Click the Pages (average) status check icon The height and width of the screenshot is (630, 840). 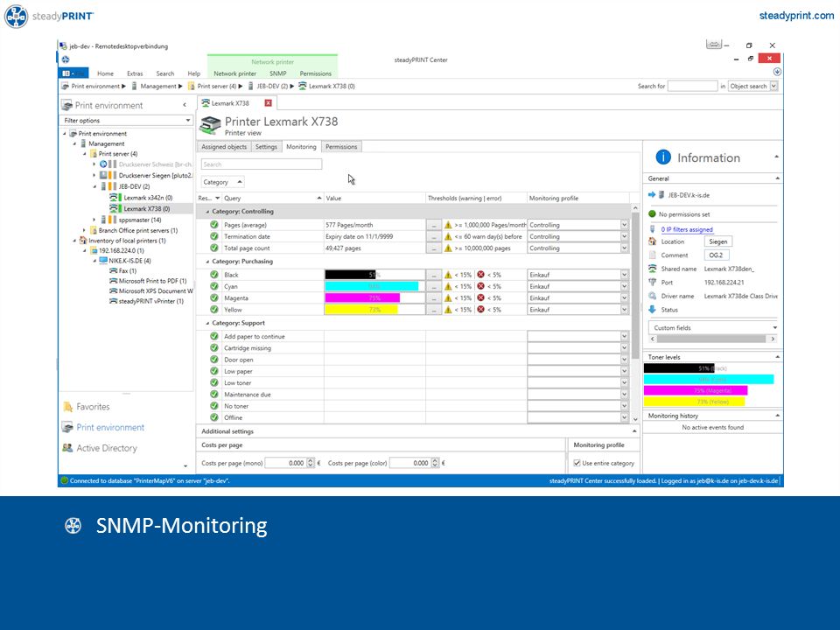coord(214,225)
